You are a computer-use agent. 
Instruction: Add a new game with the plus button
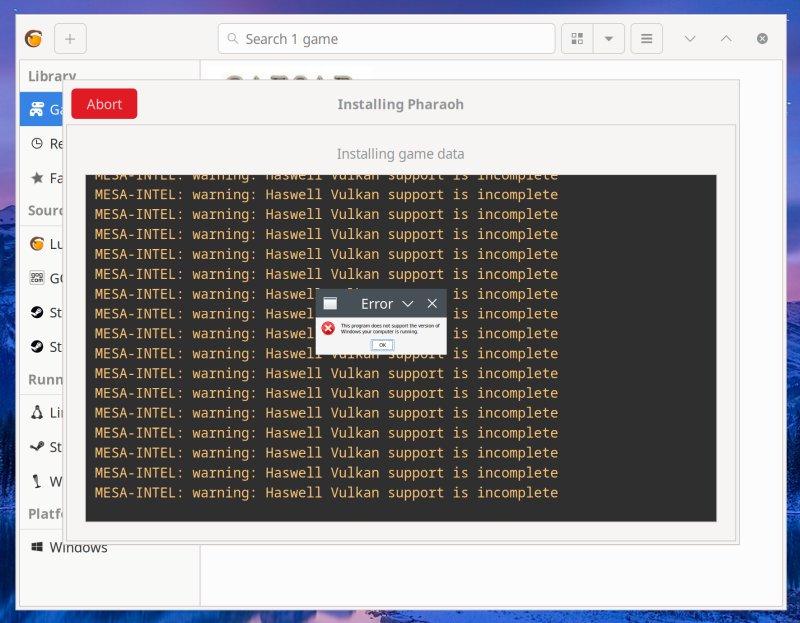[x=69, y=38]
